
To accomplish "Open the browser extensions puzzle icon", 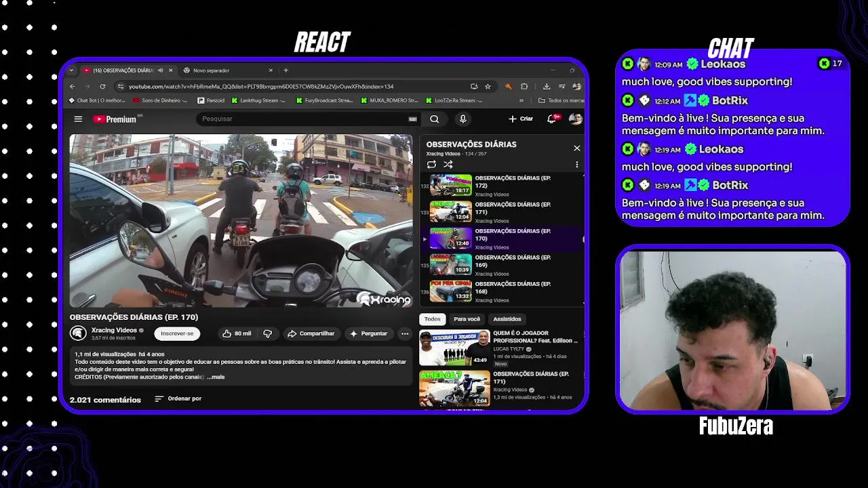I will pyautogui.click(x=524, y=86).
